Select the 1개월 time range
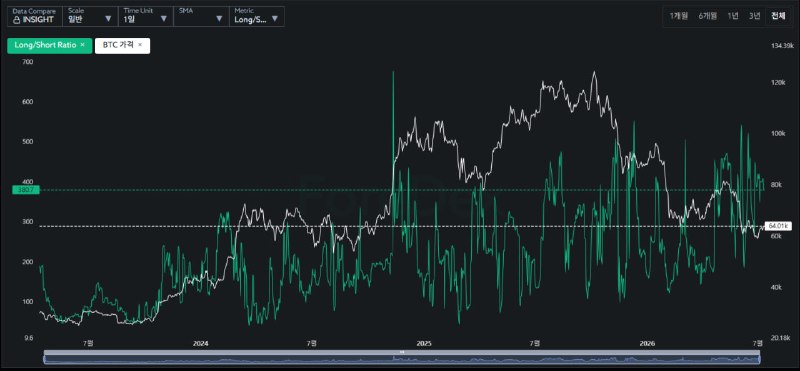Viewport: 800px width, 371px height. click(x=679, y=16)
